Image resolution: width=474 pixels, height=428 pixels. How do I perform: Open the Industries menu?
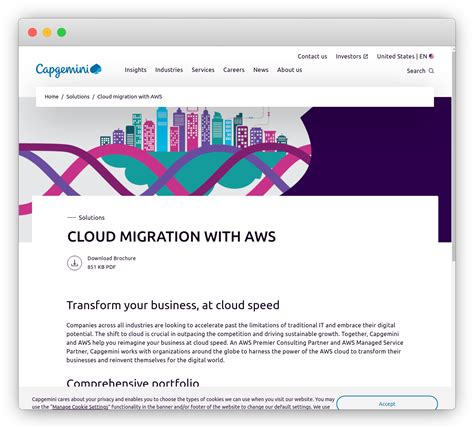(x=169, y=70)
